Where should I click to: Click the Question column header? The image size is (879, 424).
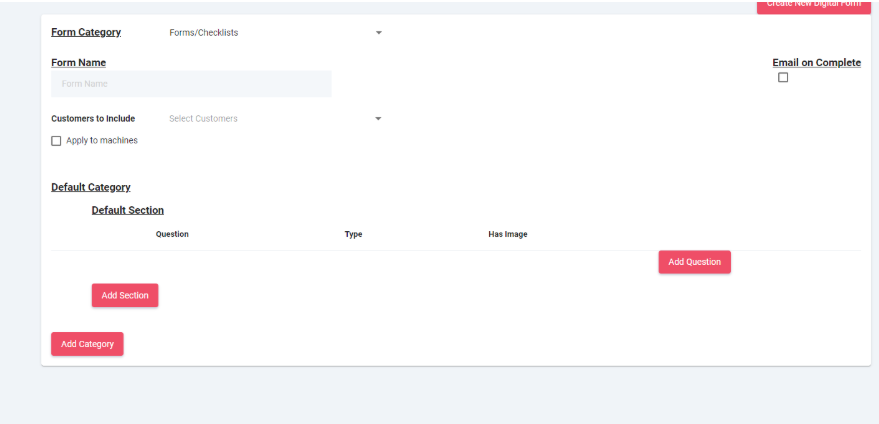(172, 235)
